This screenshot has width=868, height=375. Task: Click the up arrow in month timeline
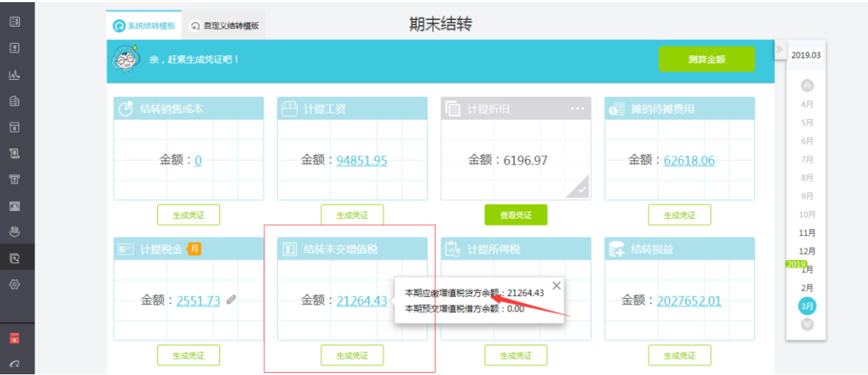807,86
